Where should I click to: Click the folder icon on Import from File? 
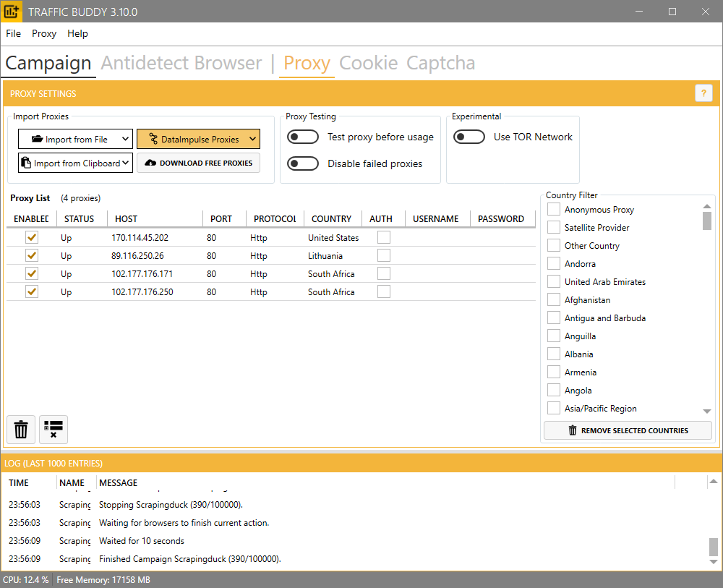coord(37,140)
